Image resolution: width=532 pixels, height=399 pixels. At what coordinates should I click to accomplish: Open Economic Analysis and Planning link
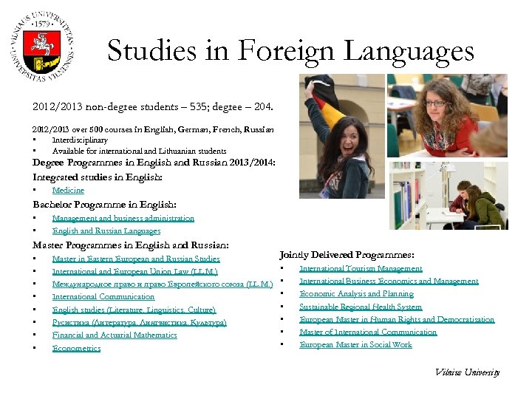(x=357, y=294)
